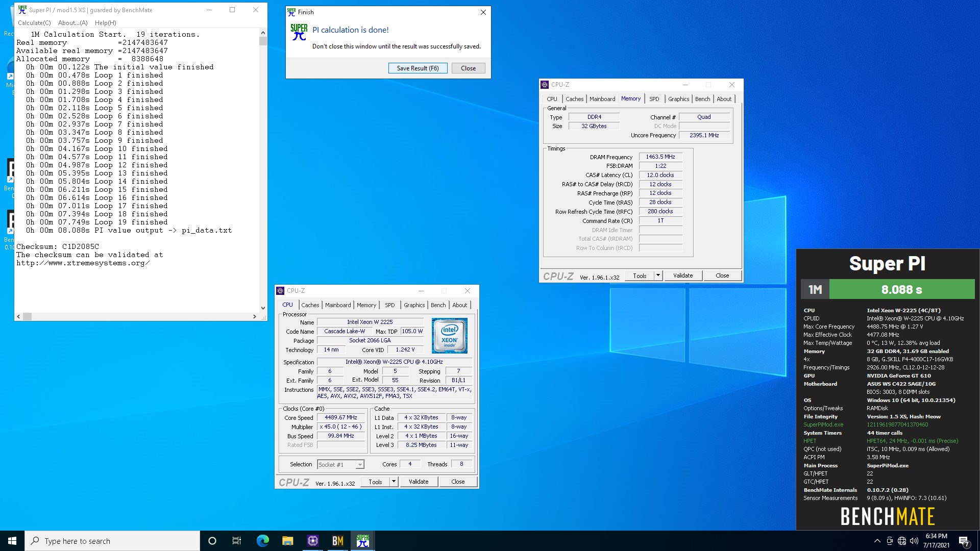Open Cortana circle icon on taskbar
The height and width of the screenshot is (551, 980).
[x=212, y=541]
